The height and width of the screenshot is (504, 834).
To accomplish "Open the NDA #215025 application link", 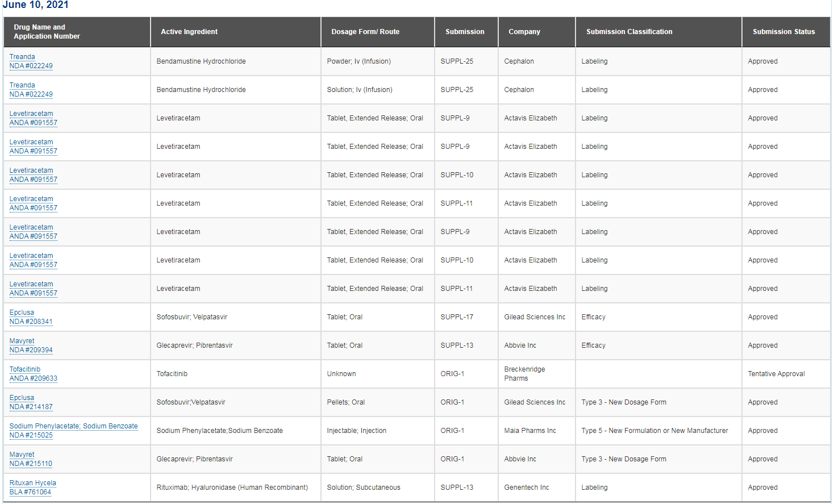I will [31, 435].
